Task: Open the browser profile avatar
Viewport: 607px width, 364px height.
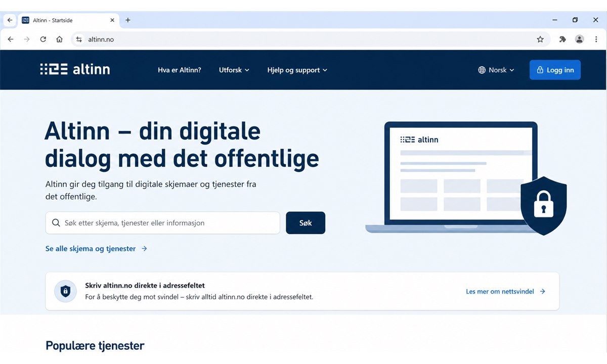Action: (x=580, y=39)
